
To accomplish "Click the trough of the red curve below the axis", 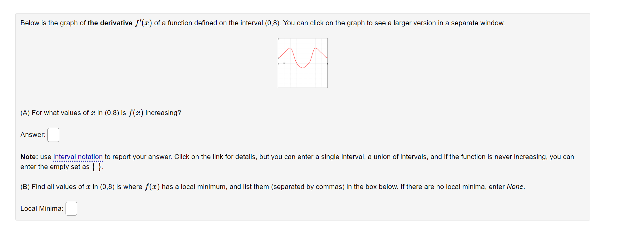I will (x=302, y=67).
